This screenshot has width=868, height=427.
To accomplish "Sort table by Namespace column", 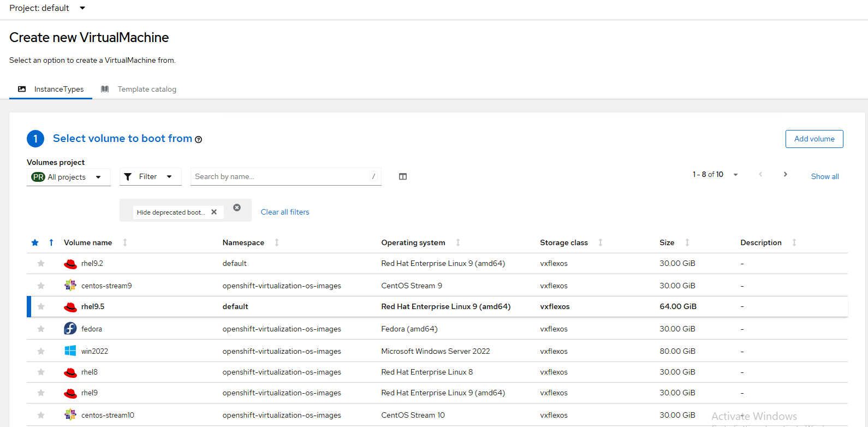I will [x=243, y=242].
